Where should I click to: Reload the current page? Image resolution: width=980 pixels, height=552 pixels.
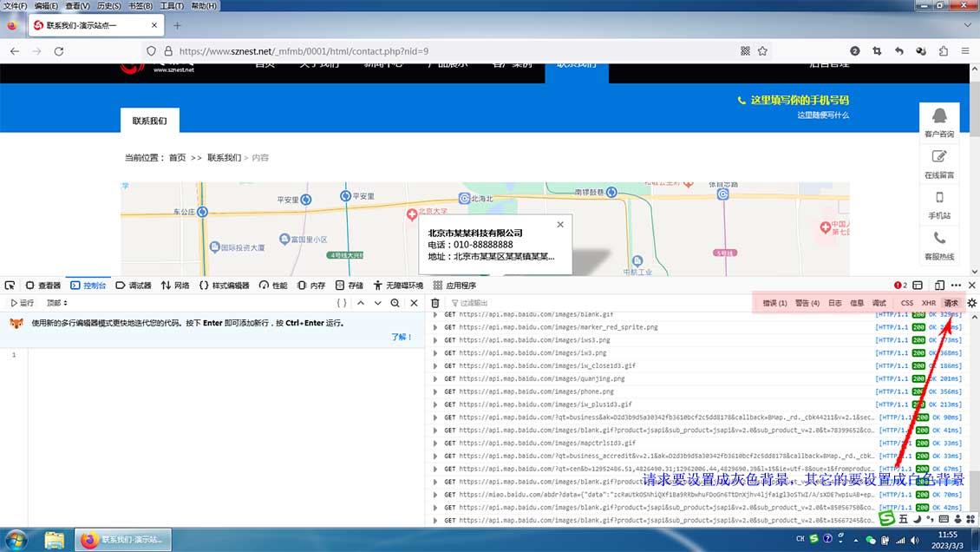pos(59,51)
